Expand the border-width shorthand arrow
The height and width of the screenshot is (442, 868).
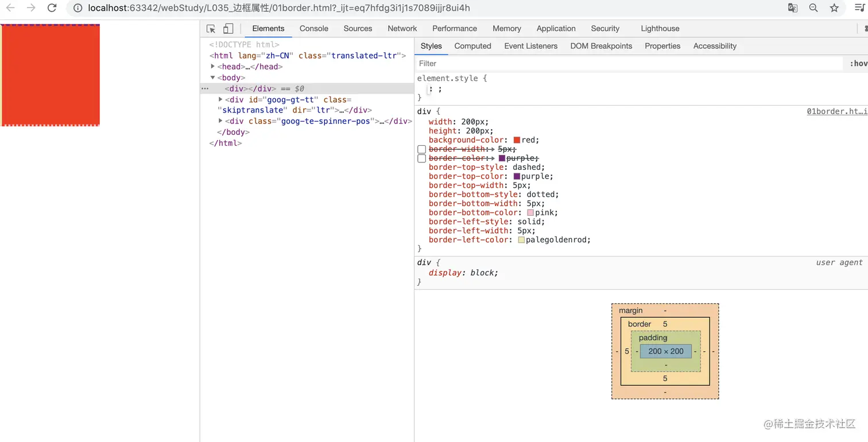click(x=492, y=149)
